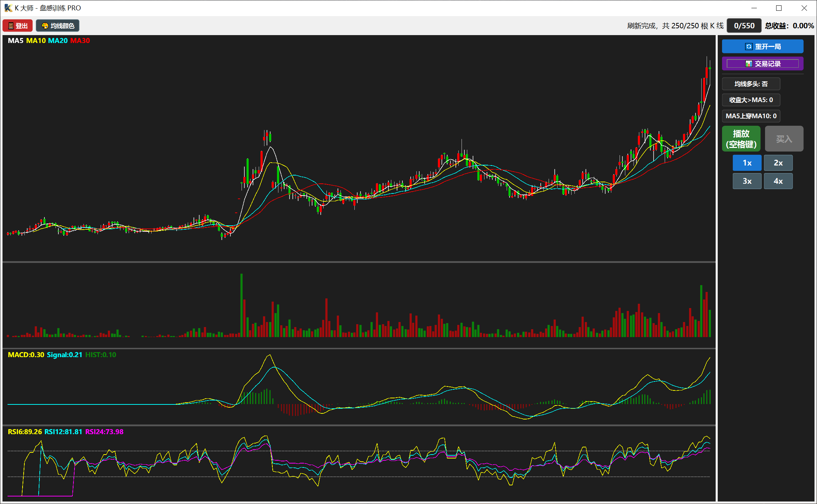Click the 登出 logout button
The width and height of the screenshot is (817, 504).
tap(18, 26)
